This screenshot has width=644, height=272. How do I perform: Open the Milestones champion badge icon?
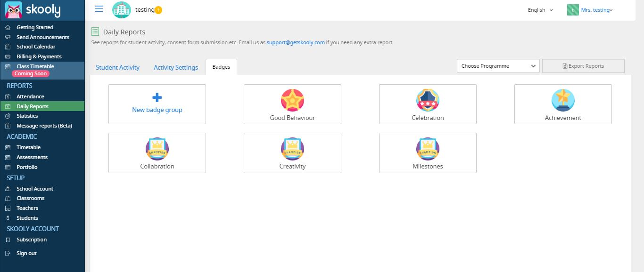[x=428, y=149]
